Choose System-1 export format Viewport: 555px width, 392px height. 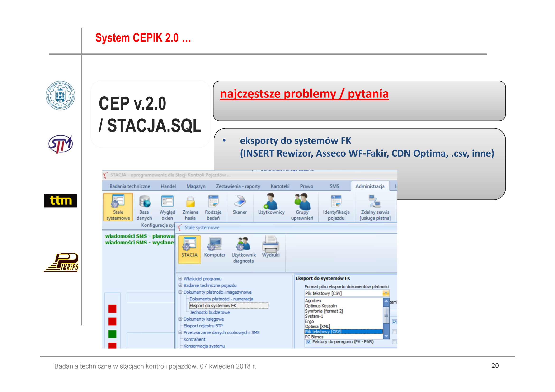tap(343, 316)
